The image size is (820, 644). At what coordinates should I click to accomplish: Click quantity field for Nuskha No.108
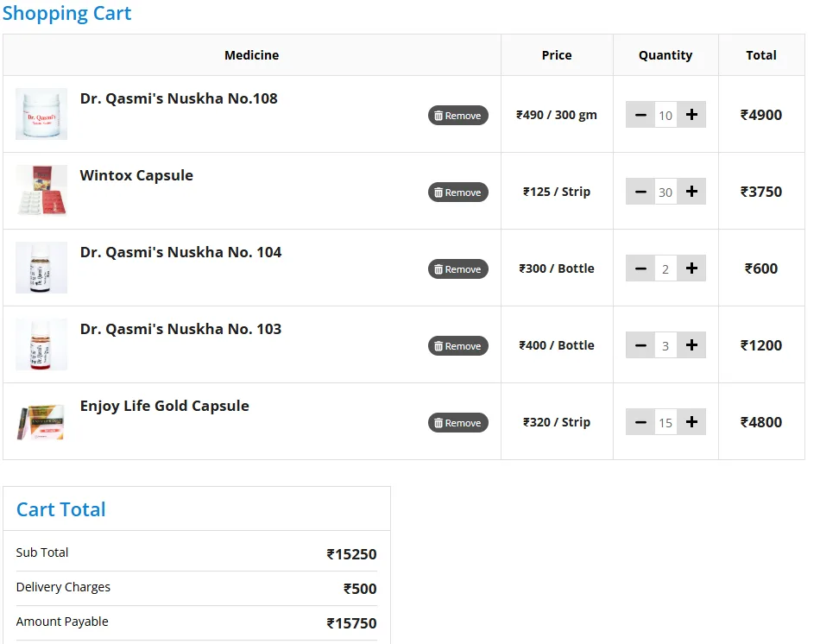665,115
